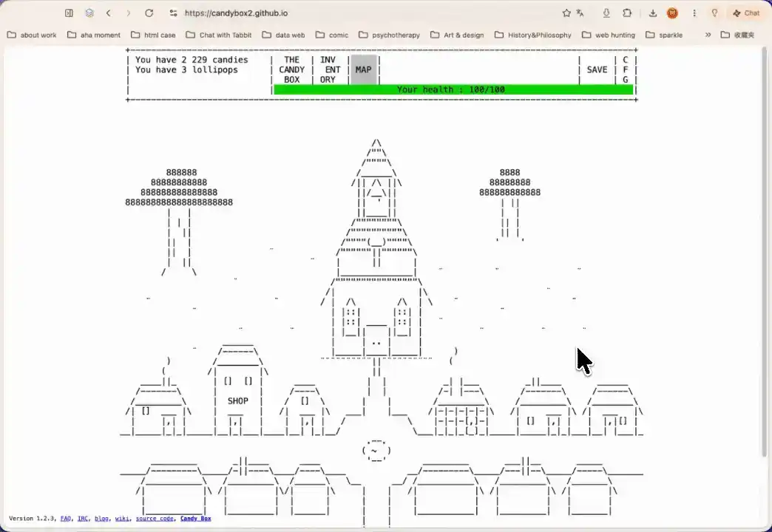772x532 pixels.
Task: Click the round fountain in the square
Action: point(376,450)
